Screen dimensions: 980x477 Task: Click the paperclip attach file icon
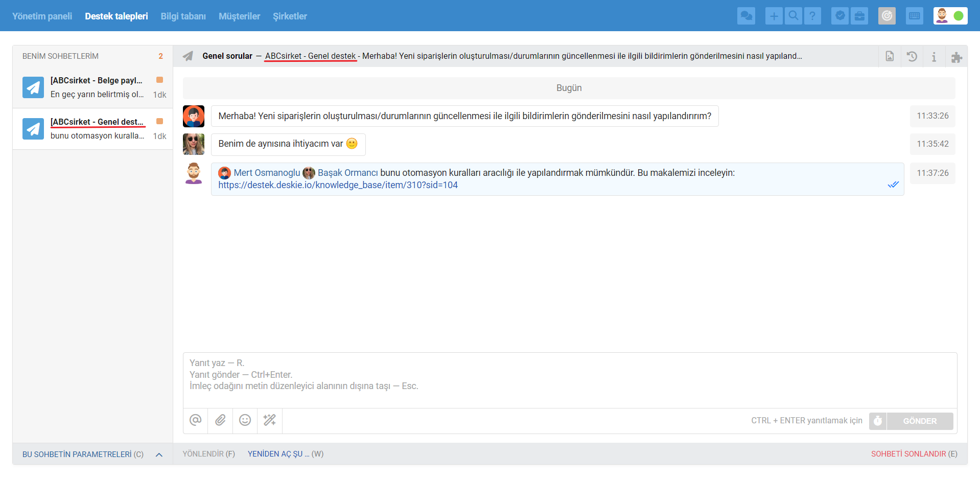click(x=220, y=420)
